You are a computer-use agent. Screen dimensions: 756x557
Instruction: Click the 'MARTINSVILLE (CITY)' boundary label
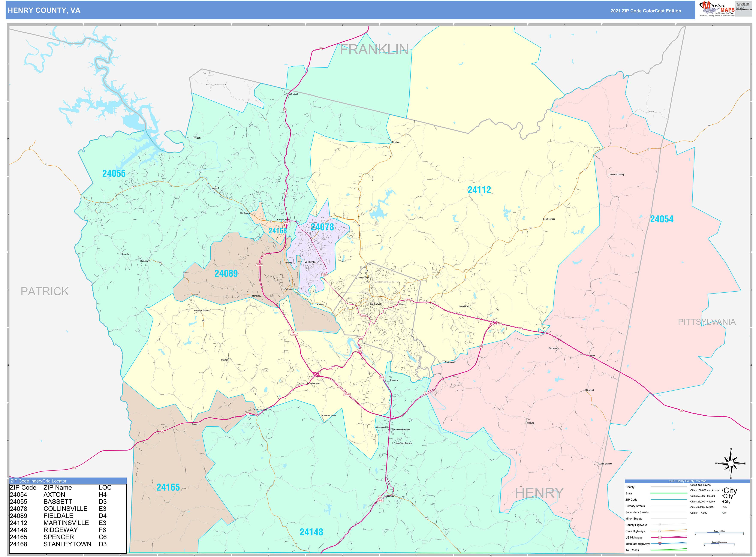point(386,282)
